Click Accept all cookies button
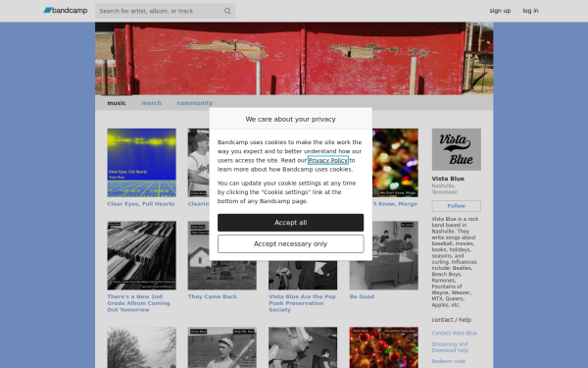Screen dimensions: 588x368 [291, 223]
